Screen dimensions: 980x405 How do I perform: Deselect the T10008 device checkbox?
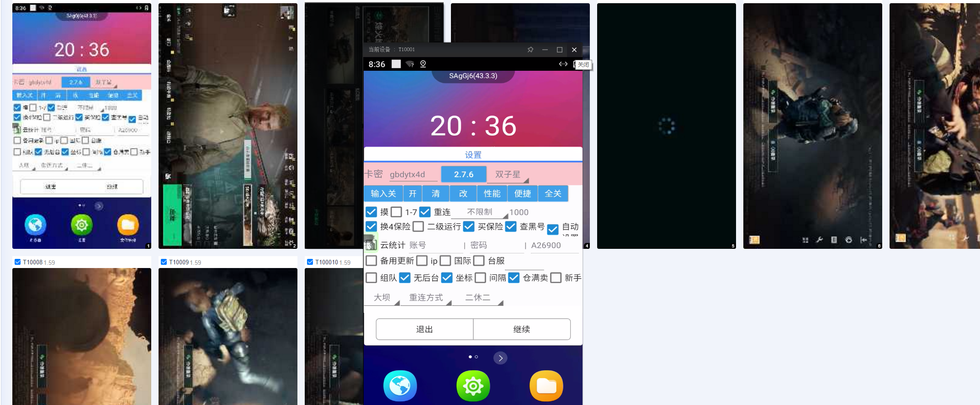pyautogui.click(x=17, y=262)
